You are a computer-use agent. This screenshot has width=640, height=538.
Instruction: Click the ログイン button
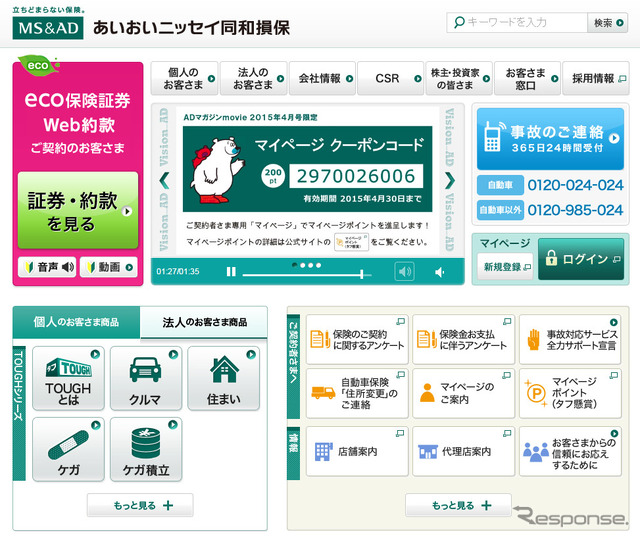(x=581, y=259)
